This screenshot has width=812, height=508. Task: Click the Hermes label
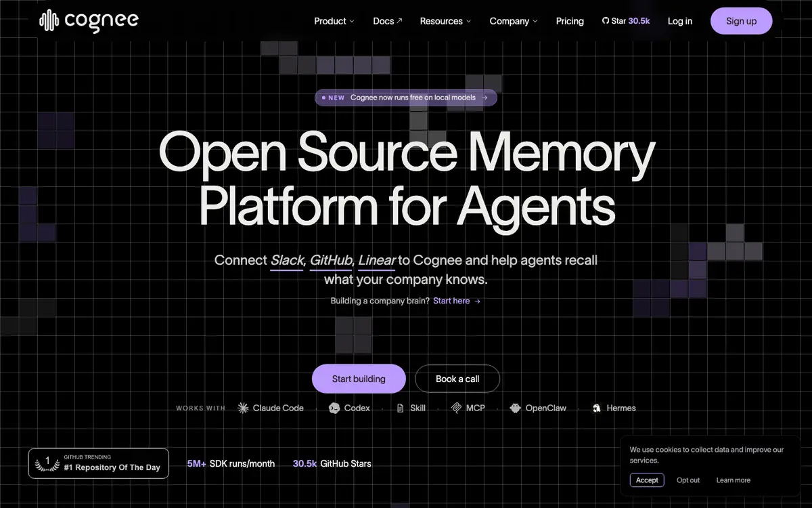click(621, 408)
